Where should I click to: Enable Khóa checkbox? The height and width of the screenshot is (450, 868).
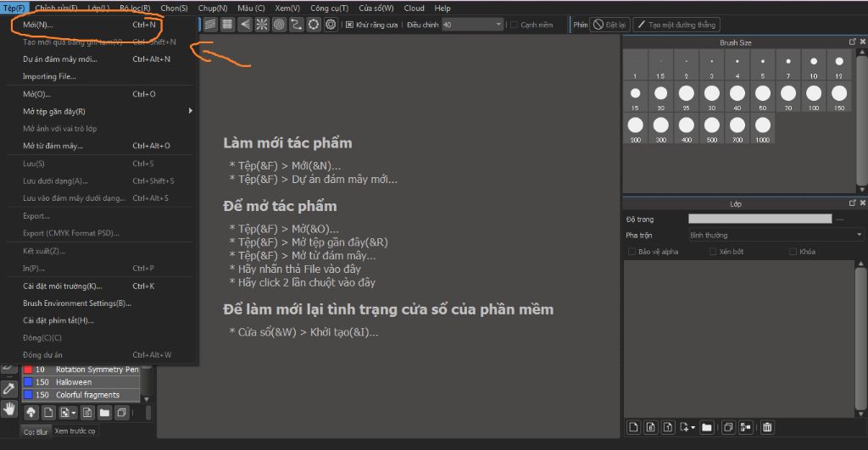(x=793, y=252)
